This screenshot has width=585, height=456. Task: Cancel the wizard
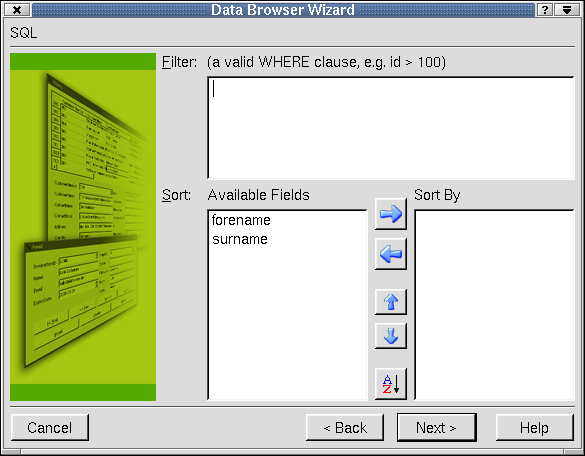[50, 428]
